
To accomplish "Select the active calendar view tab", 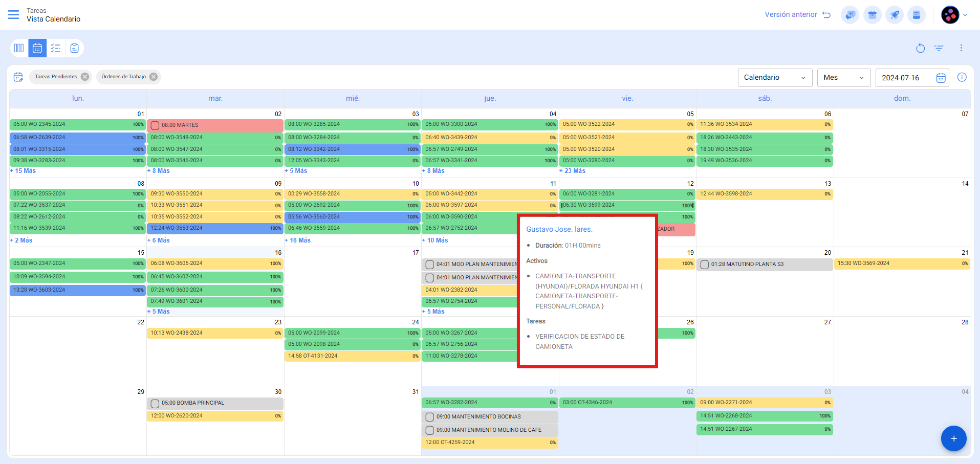I will click(37, 48).
